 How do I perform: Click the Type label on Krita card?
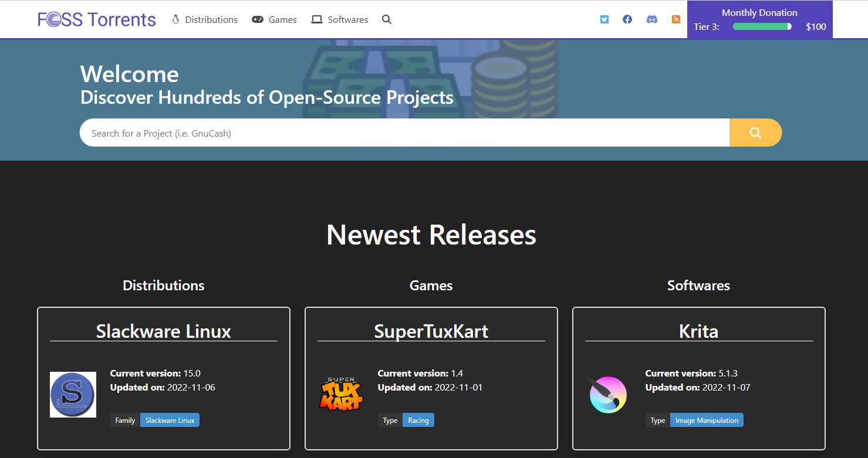coord(658,420)
